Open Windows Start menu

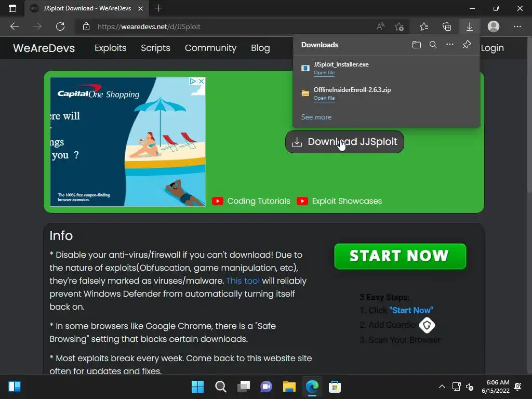197,387
